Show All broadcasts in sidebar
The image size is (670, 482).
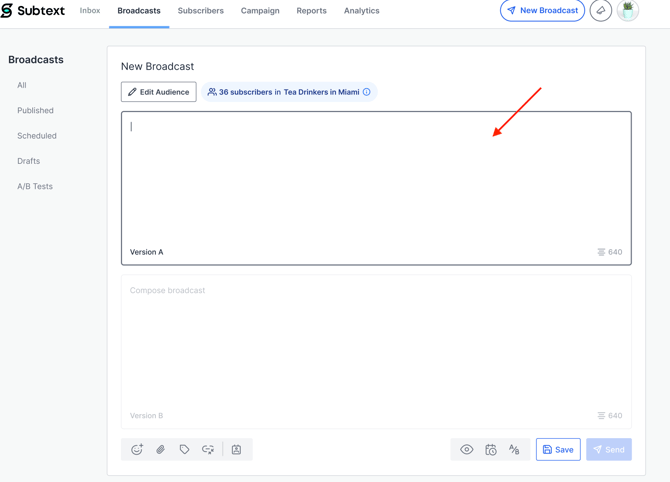22,85
